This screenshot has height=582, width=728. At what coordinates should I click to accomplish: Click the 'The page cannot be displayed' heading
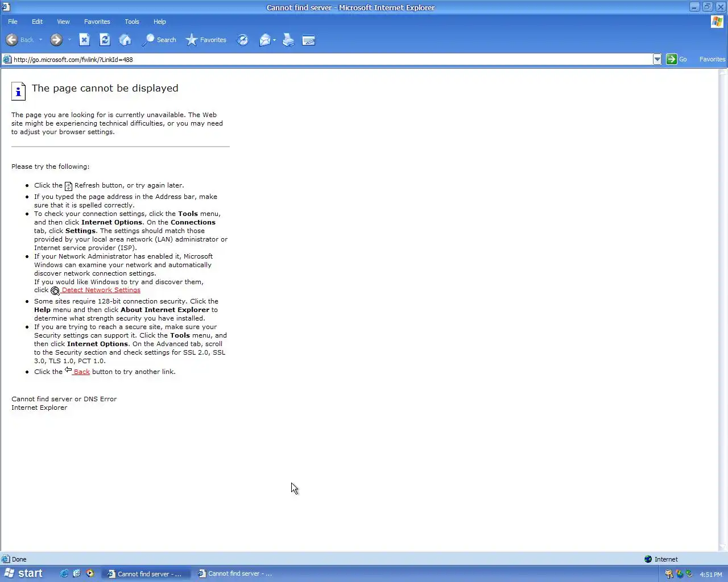[x=105, y=88]
